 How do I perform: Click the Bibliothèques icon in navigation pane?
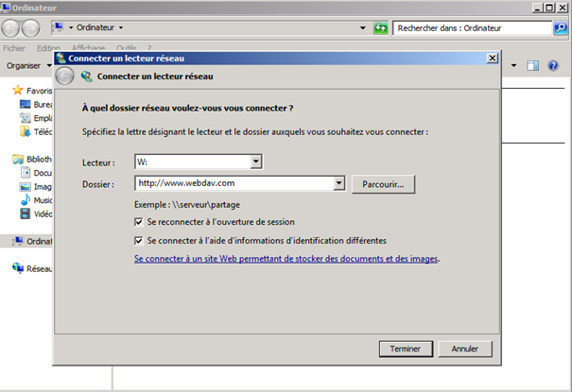click(x=18, y=159)
